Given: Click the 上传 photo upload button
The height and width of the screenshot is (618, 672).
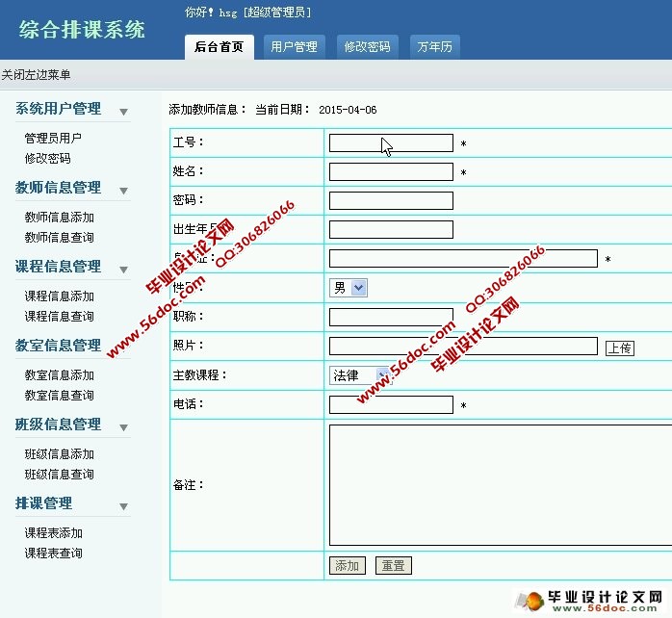Looking at the screenshot, I should click(620, 348).
